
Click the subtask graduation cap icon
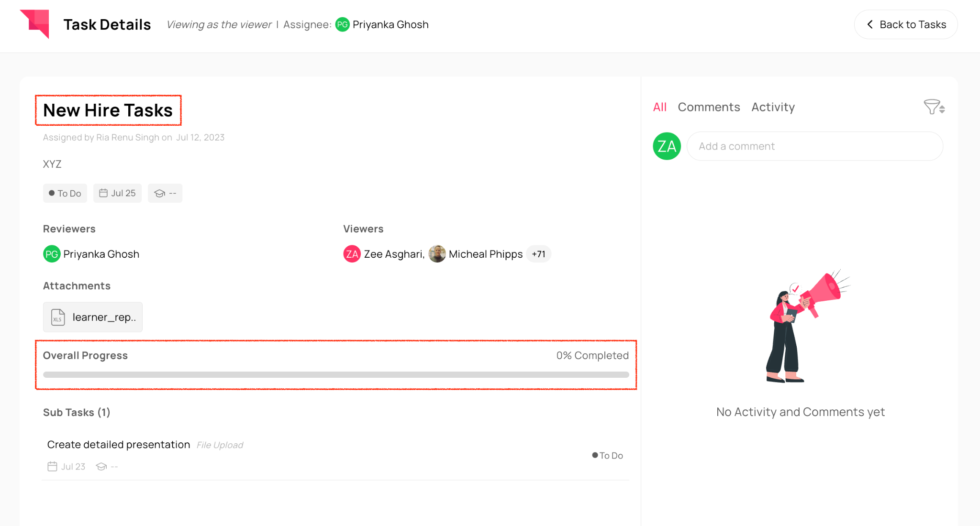(x=101, y=466)
